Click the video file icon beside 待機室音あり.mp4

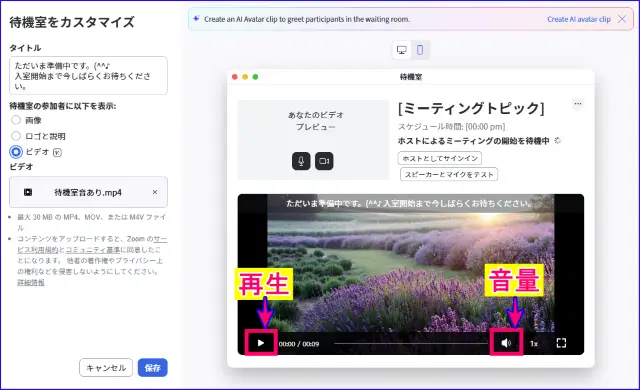[28, 192]
